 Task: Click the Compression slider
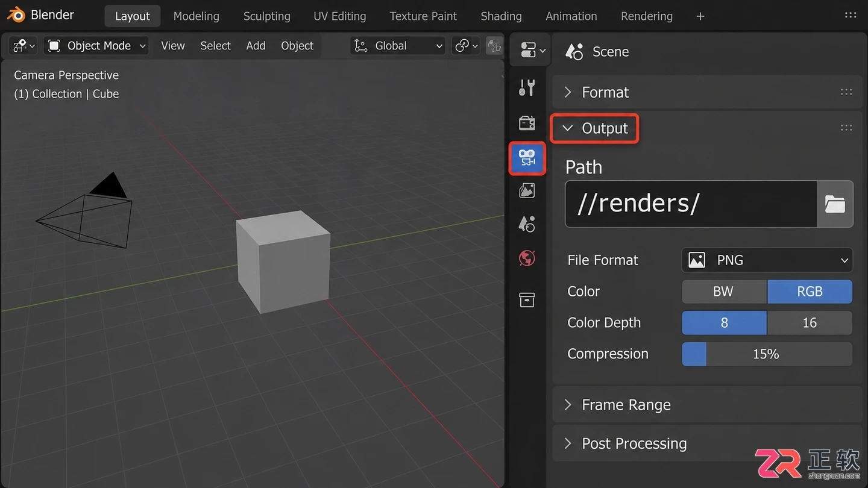767,354
